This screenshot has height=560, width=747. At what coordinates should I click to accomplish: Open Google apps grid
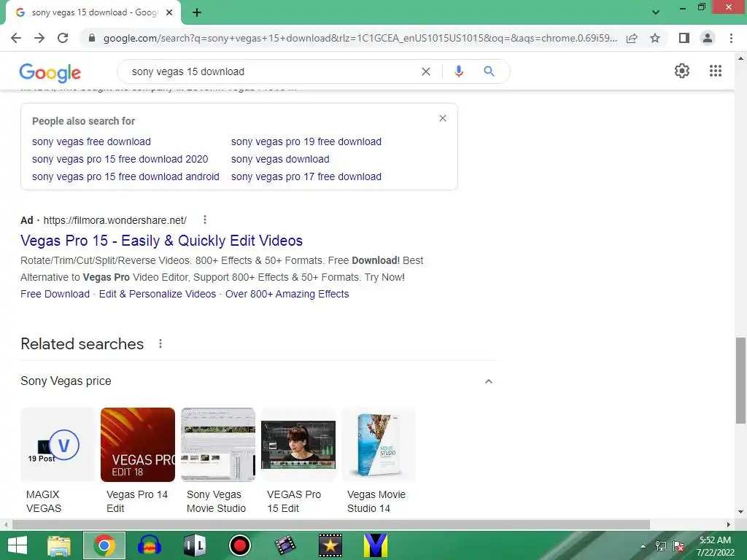tap(716, 71)
